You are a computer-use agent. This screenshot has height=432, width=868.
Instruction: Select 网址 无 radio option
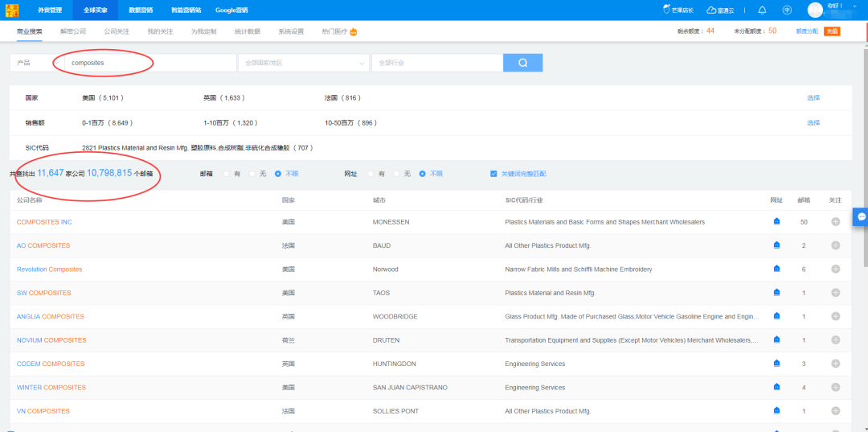click(396, 174)
